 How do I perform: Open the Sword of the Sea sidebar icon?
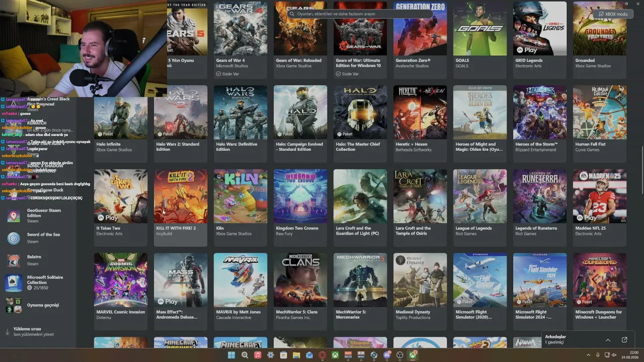pyautogui.click(x=14, y=238)
